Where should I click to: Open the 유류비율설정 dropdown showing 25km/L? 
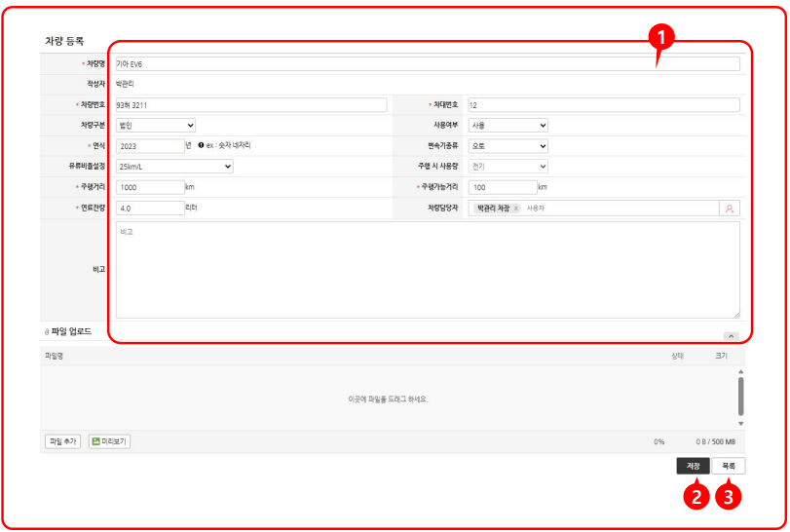[x=174, y=167]
